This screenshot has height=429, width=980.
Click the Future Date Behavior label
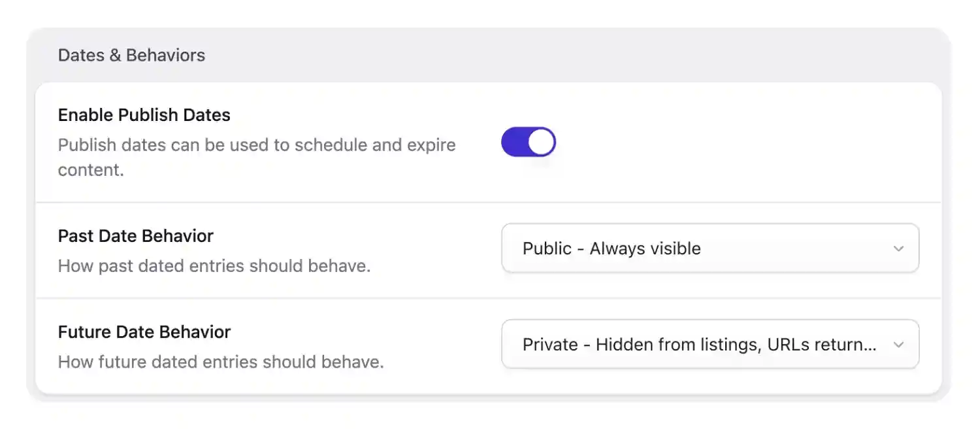(x=144, y=332)
